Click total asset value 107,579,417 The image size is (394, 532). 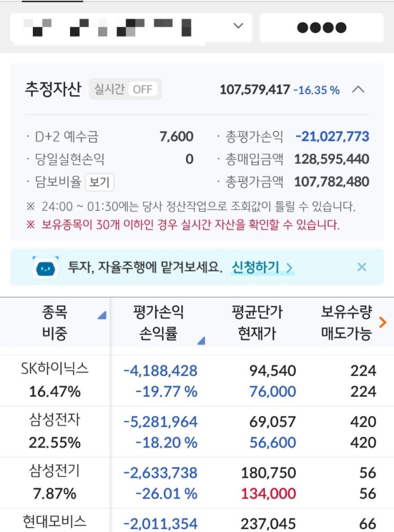[255, 90]
